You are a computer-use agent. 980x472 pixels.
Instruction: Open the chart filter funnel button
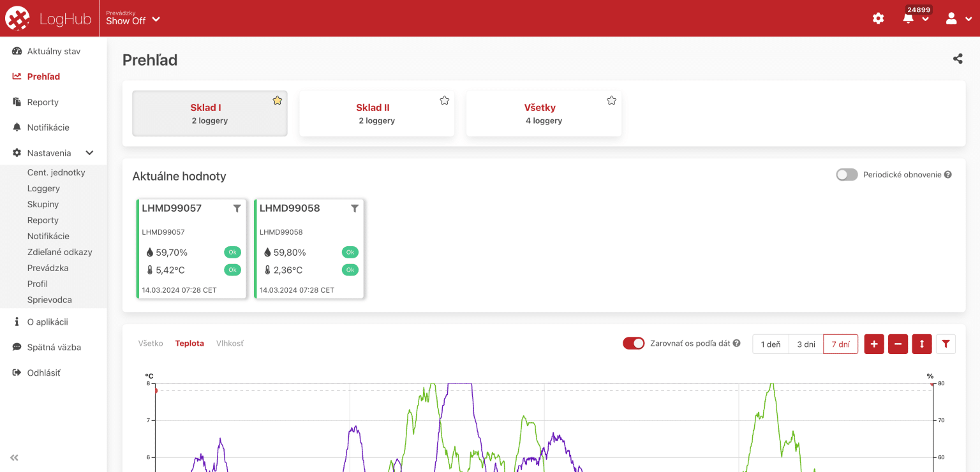coord(946,344)
